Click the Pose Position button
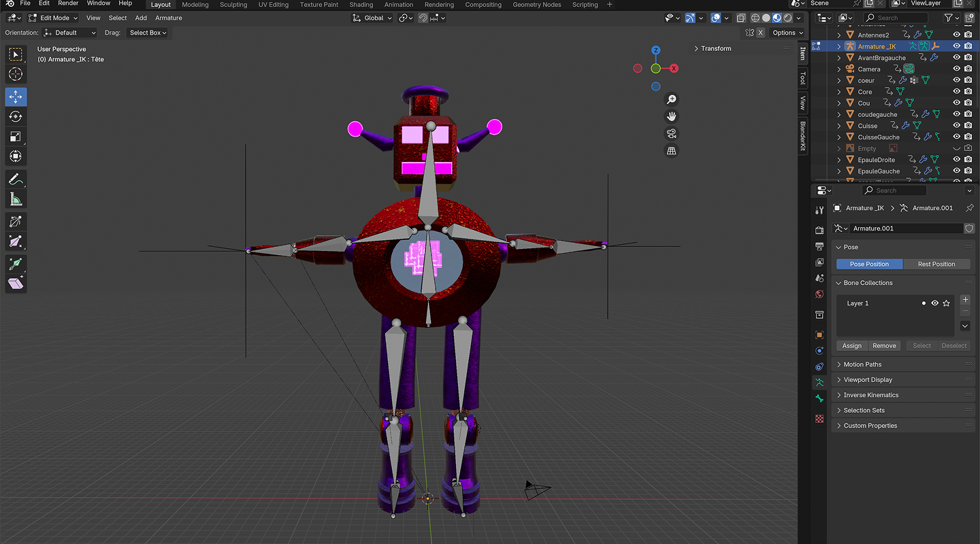Screen dimensions: 980x544 pyautogui.click(x=869, y=264)
